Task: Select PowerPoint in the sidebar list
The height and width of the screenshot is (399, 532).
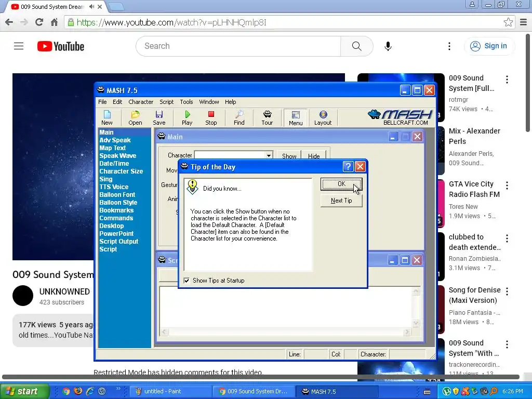Action: point(116,234)
